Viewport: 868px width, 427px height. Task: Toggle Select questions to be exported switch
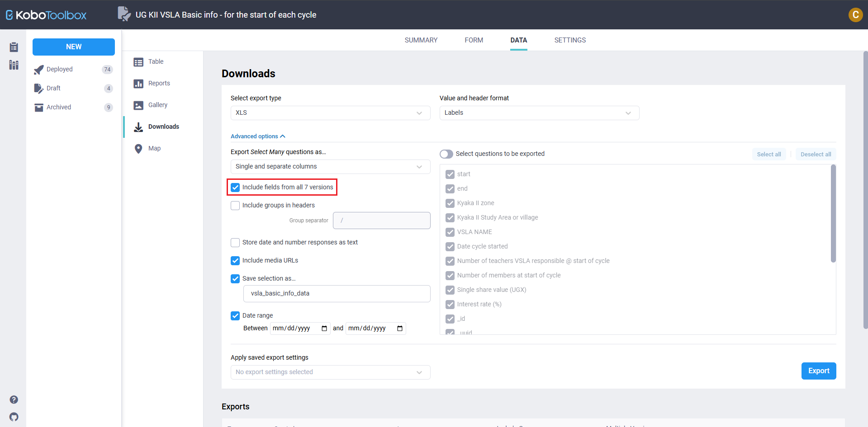coord(446,154)
